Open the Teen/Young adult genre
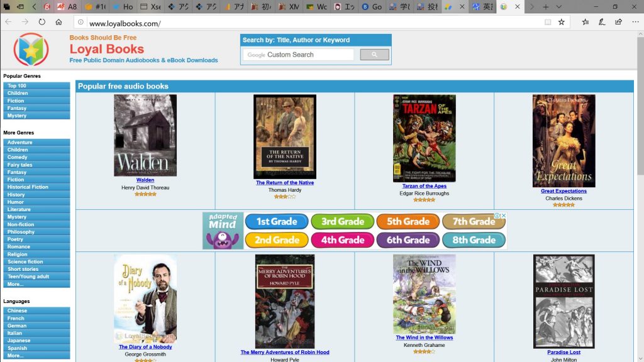 [36, 277]
